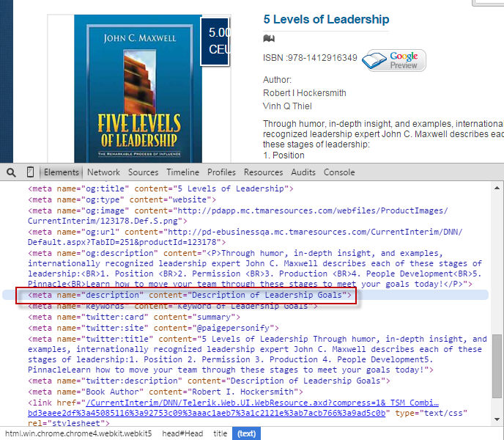Click the open book icon under title
Image resolution: width=504 pixels, height=440 pixels.
coord(269,39)
